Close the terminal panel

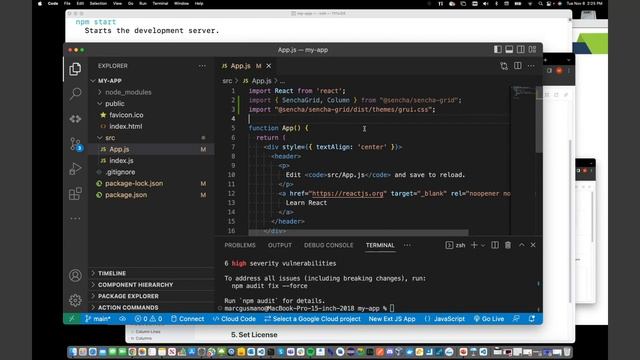[533, 245]
